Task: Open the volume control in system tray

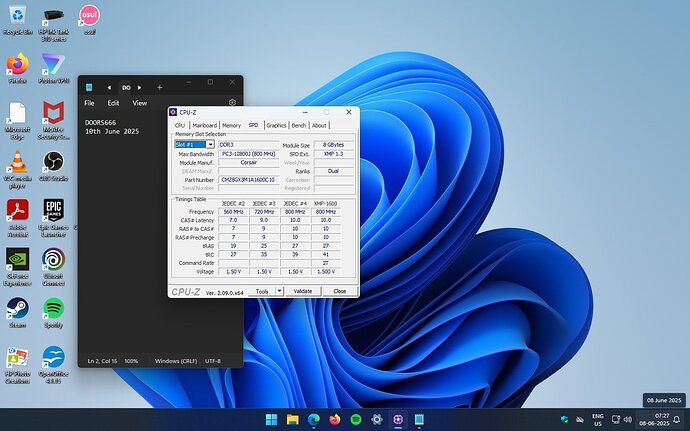Action: click(x=628, y=420)
